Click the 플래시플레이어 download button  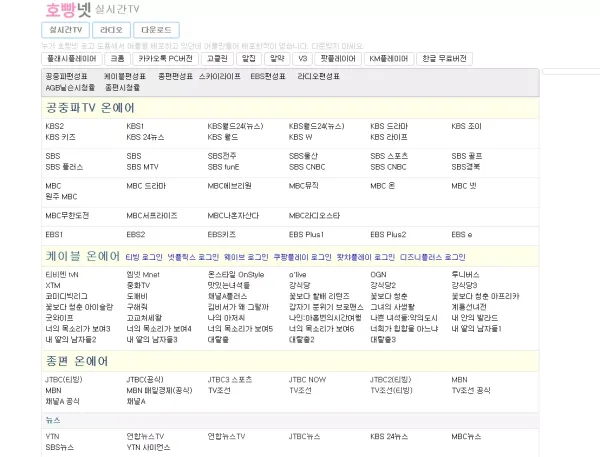click(72, 59)
